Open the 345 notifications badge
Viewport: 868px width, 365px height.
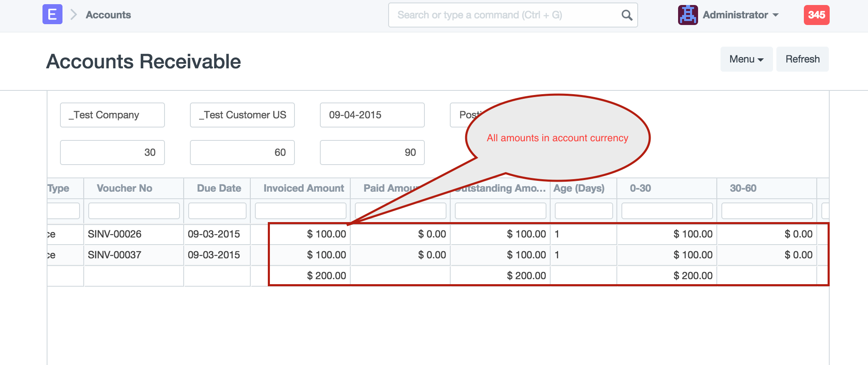(x=816, y=15)
